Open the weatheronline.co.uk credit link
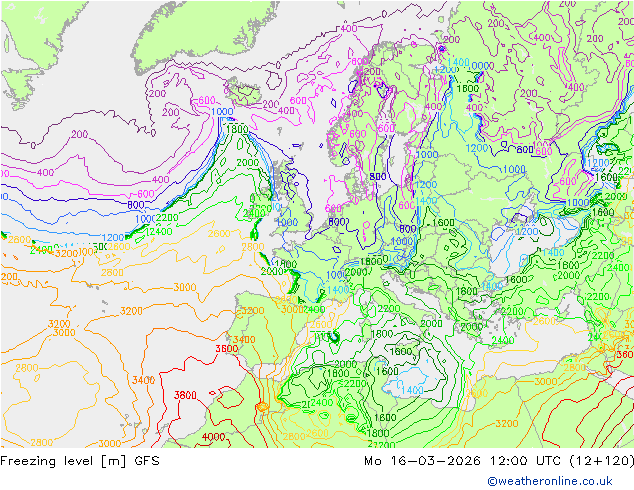 [x=550, y=481]
